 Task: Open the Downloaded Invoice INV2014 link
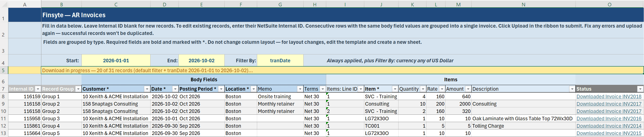coord(609,126)
